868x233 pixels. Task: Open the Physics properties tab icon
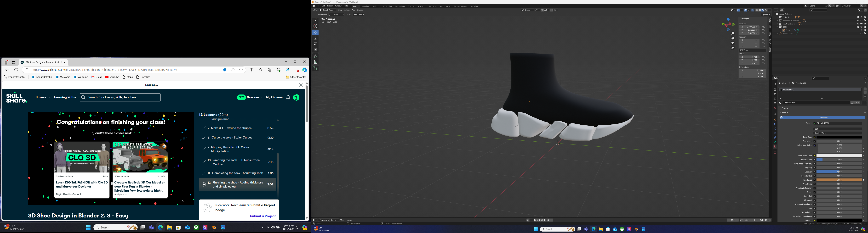775,133
